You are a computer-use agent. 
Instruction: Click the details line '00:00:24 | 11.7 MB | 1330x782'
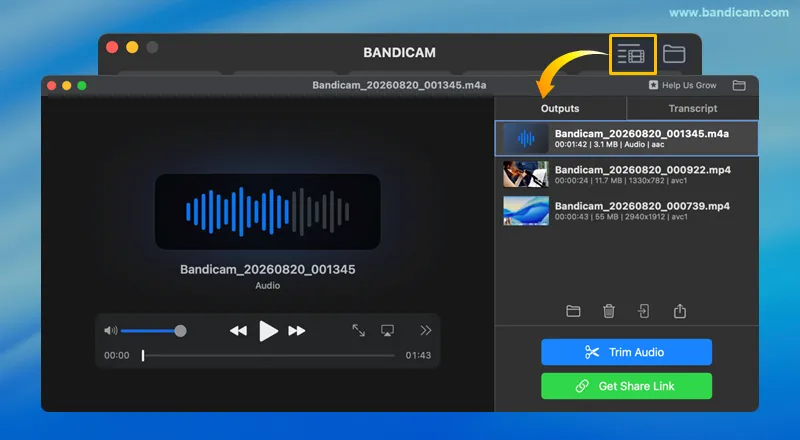tap(621, 181)
